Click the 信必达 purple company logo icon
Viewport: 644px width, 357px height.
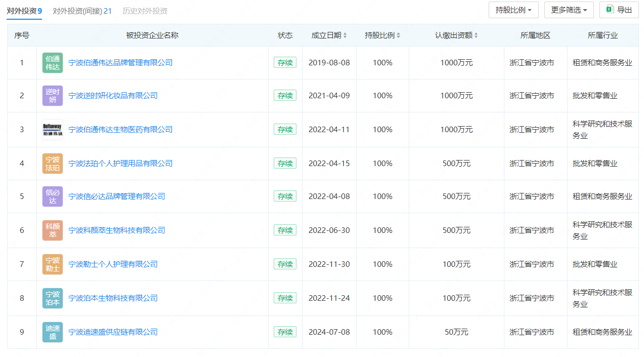click(53, 196)
